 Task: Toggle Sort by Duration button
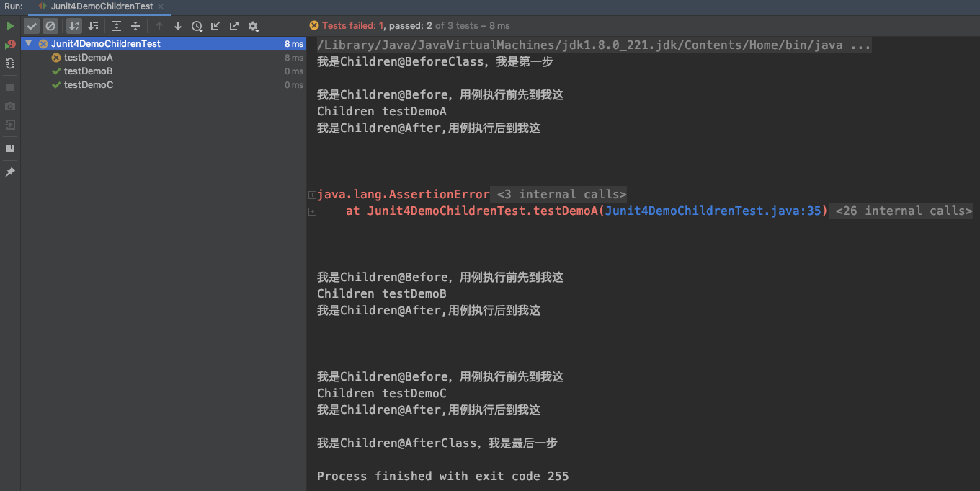93,26
